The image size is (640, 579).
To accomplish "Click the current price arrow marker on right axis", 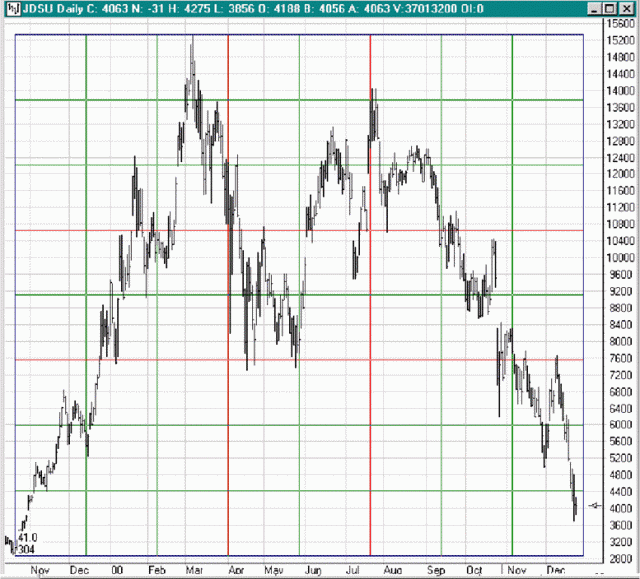I will click(597, 506).
